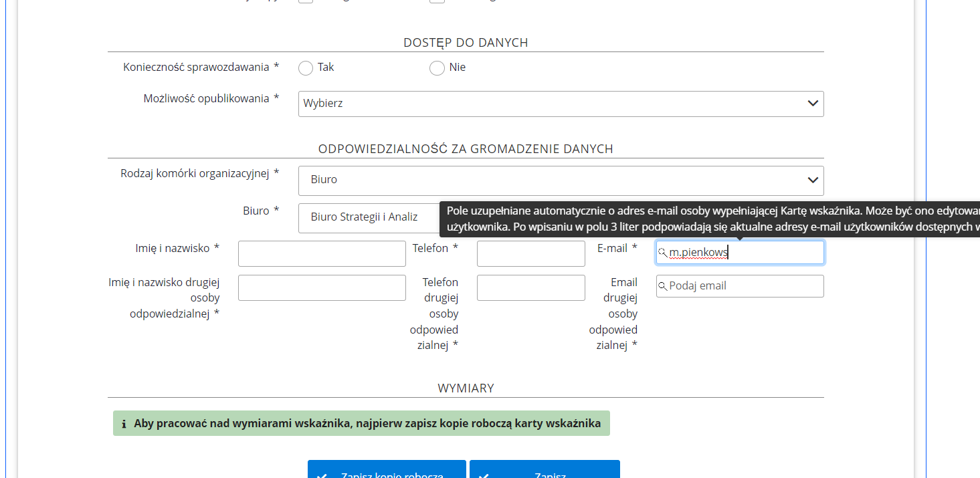Select 'Nie' for Konieczność sprawozdawania

pos(437,68)
